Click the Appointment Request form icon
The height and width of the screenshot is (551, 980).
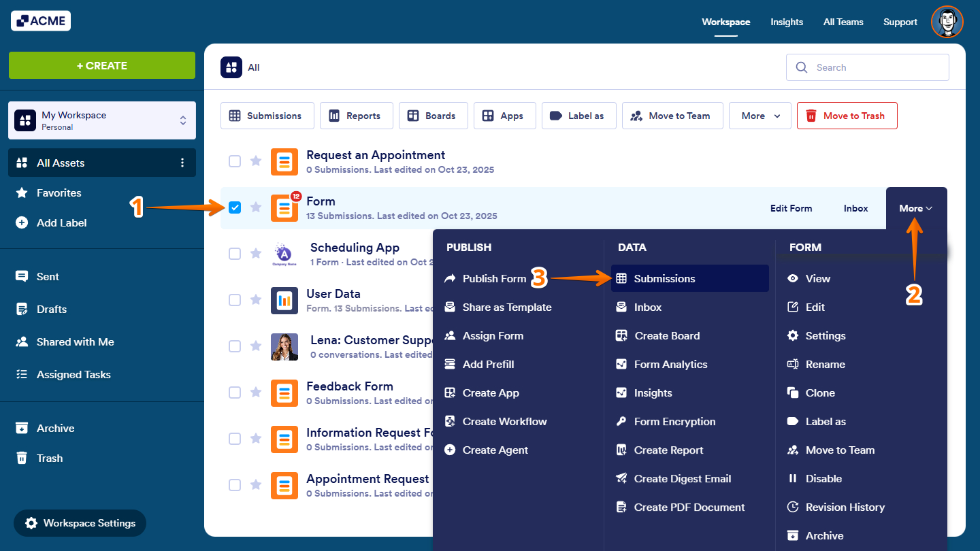pos(284,486)
